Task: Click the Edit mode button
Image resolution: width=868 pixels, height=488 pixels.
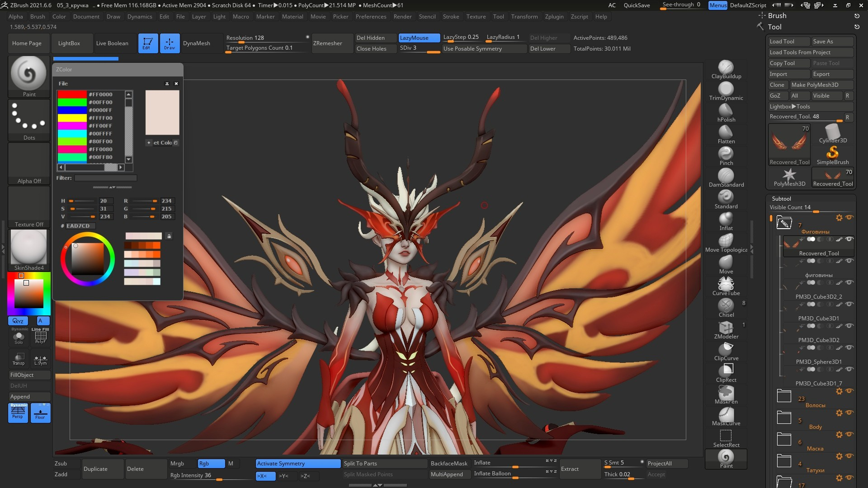Action: pyautogui.click(x=148, y=43)
